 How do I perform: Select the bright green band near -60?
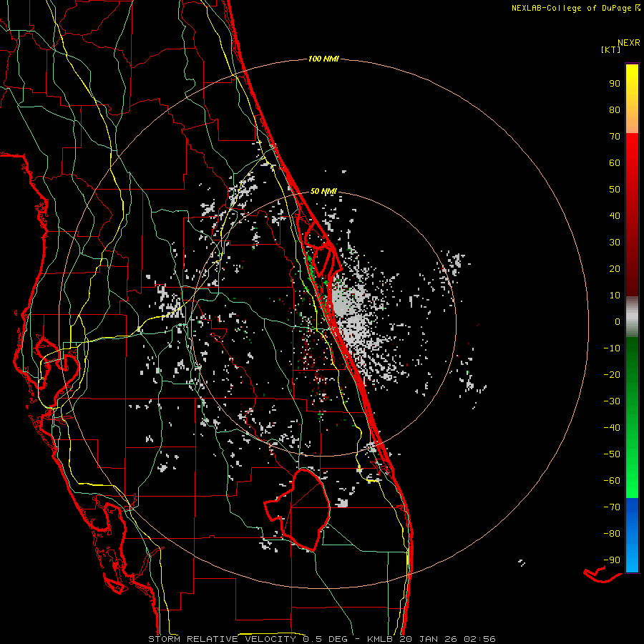[632, 482]
